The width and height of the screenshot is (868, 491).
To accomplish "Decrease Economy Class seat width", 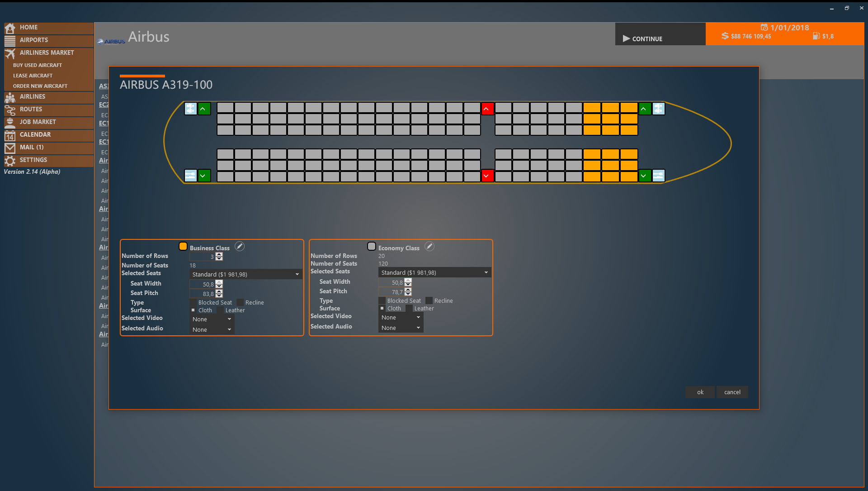I will [x=408, y=284].
